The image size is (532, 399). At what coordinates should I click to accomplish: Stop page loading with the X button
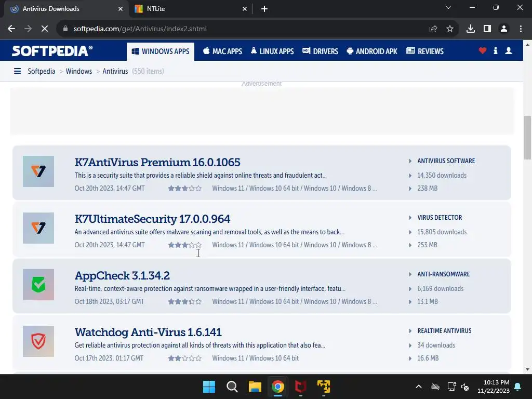pos(45,29)
